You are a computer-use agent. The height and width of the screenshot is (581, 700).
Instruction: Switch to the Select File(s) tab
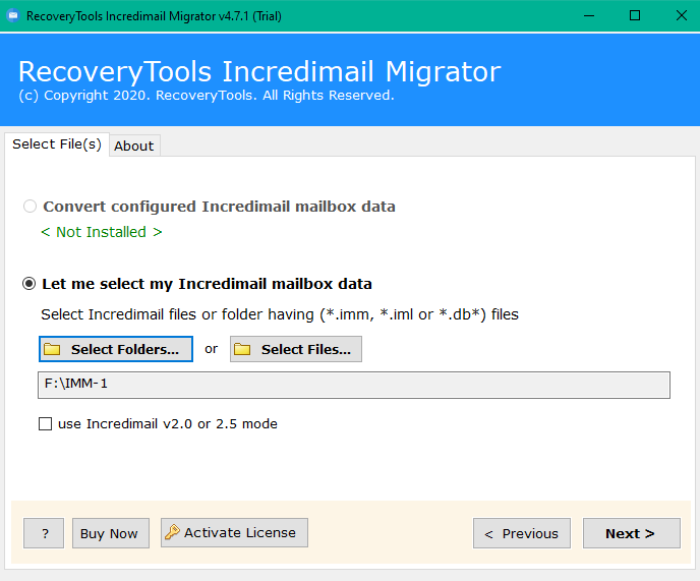pos(57,144)
